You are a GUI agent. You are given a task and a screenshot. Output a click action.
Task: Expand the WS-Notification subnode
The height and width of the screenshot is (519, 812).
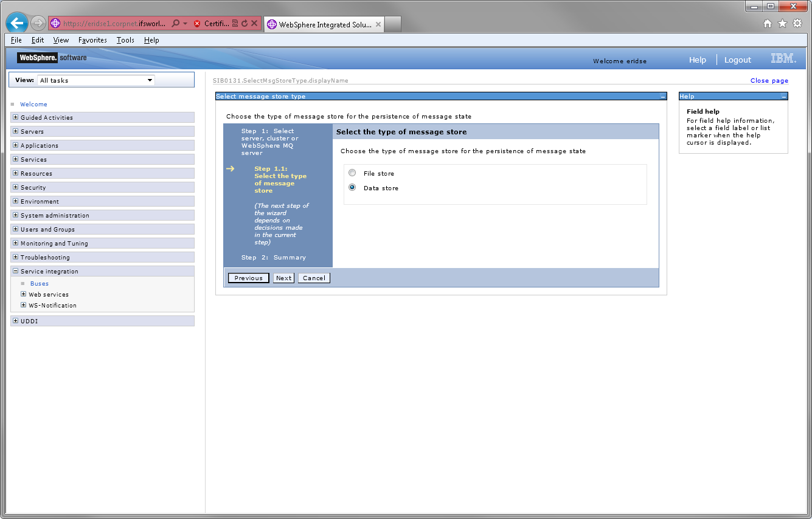pos(23,305)
